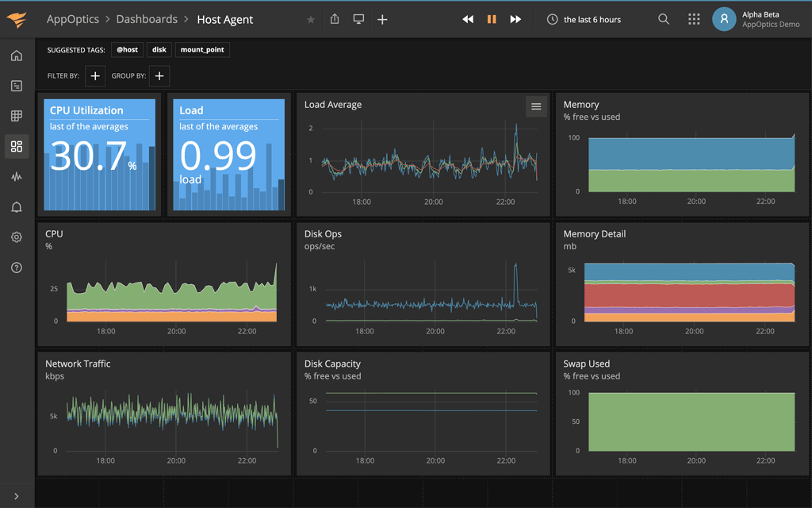The height and width of the screenshot is (508, 812).
Task: Click the red band in Memory Detail chart
Action: tap(689, 295)
